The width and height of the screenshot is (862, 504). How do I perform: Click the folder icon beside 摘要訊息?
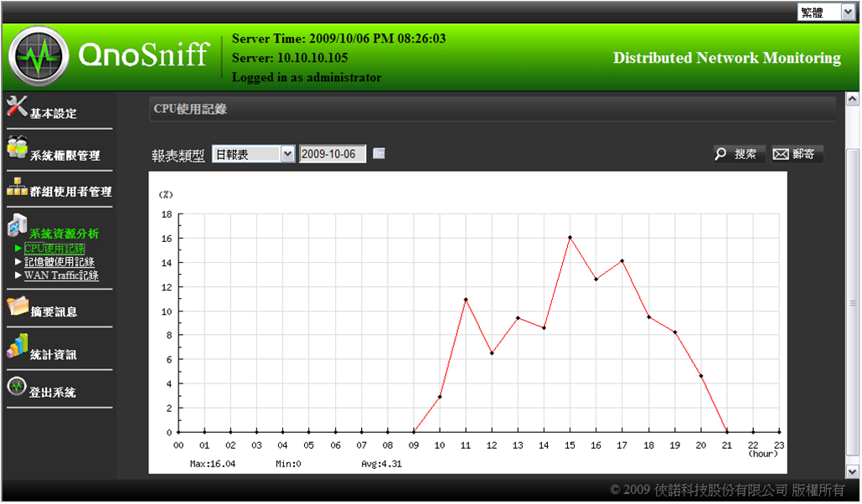tap(18, 306)
